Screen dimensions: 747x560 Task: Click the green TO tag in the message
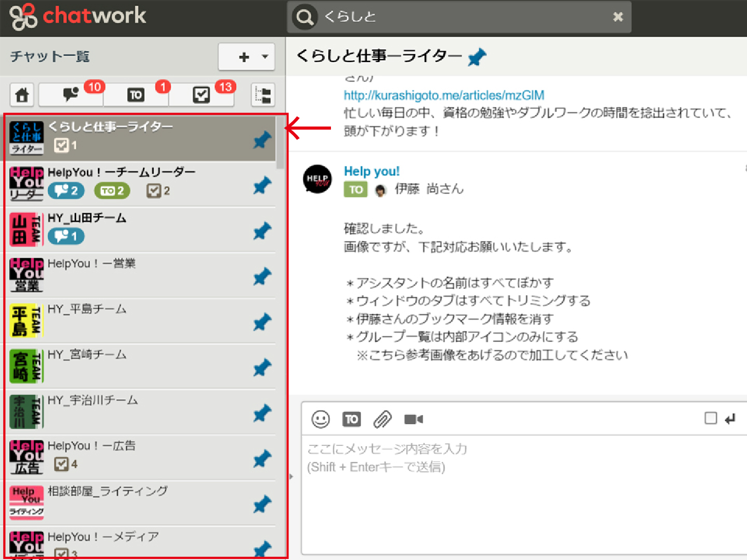(356, 189)
